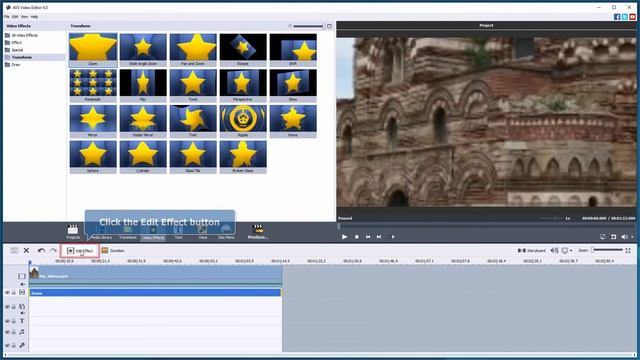Step to next frame in preview
The image size is (640, 360).
tap(379, 237)
